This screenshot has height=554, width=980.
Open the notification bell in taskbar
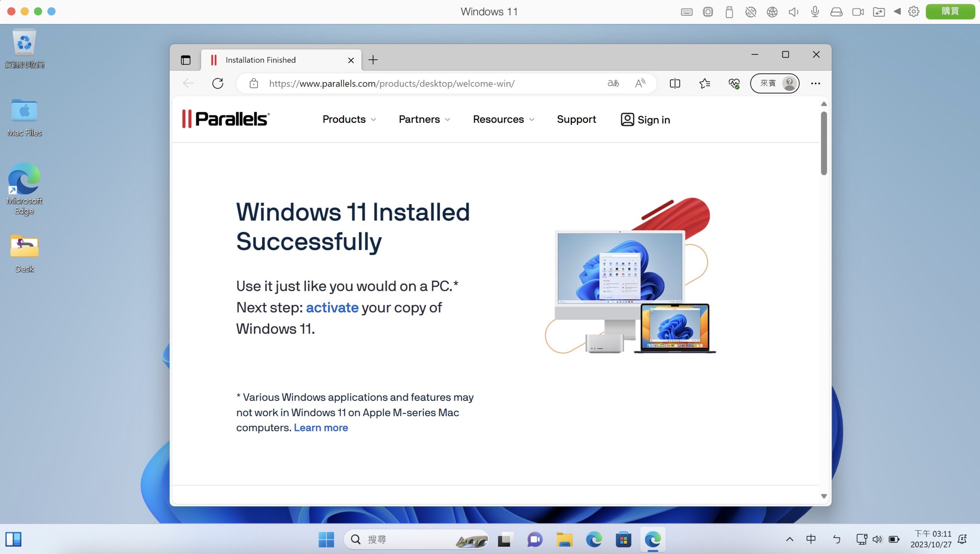click(962, 539)
